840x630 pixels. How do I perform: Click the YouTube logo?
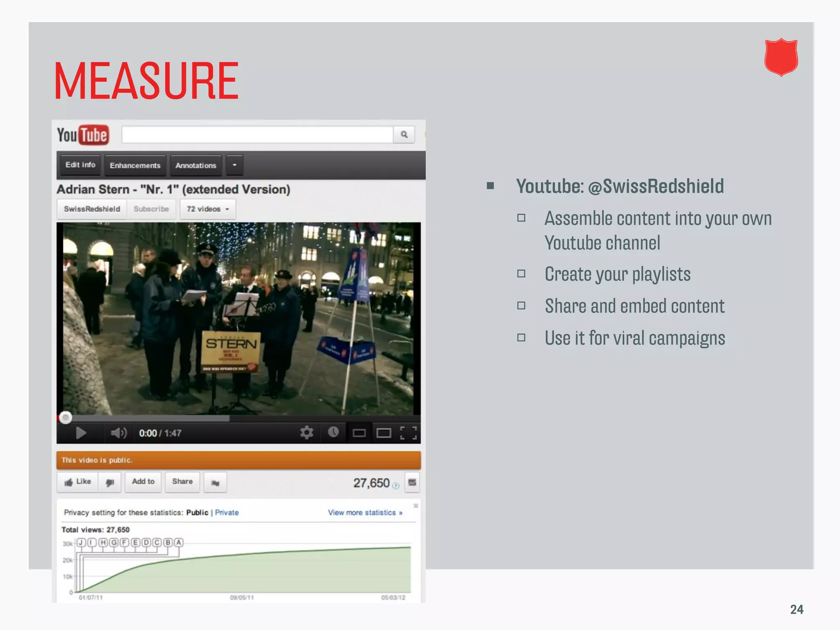point(83,135)
